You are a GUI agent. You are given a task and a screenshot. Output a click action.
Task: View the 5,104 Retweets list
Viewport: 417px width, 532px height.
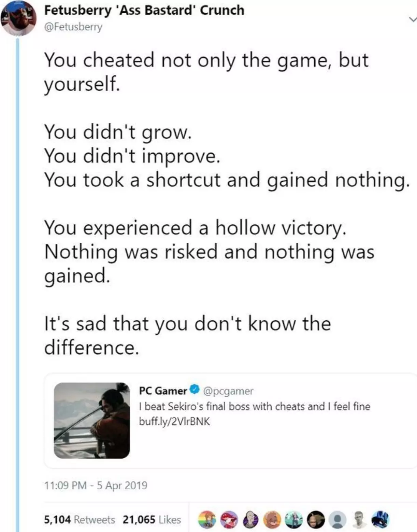80,519
